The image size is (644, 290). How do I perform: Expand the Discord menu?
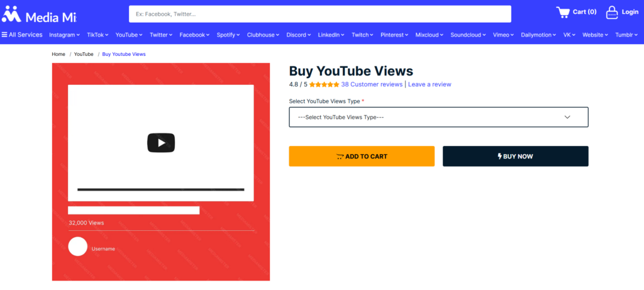pos(299,35)
